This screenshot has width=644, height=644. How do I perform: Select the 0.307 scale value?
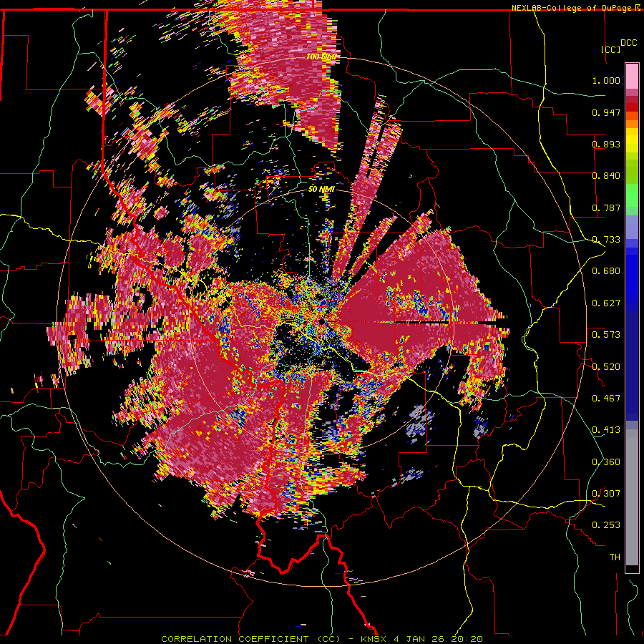(x=606, y=494)
